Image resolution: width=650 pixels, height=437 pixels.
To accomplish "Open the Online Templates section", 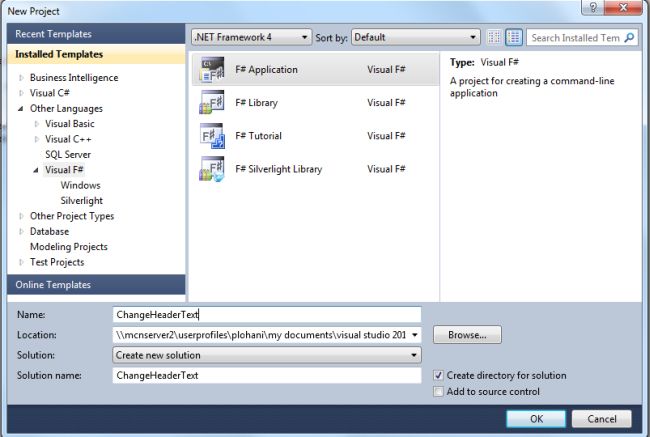I will tap(96, 285).
